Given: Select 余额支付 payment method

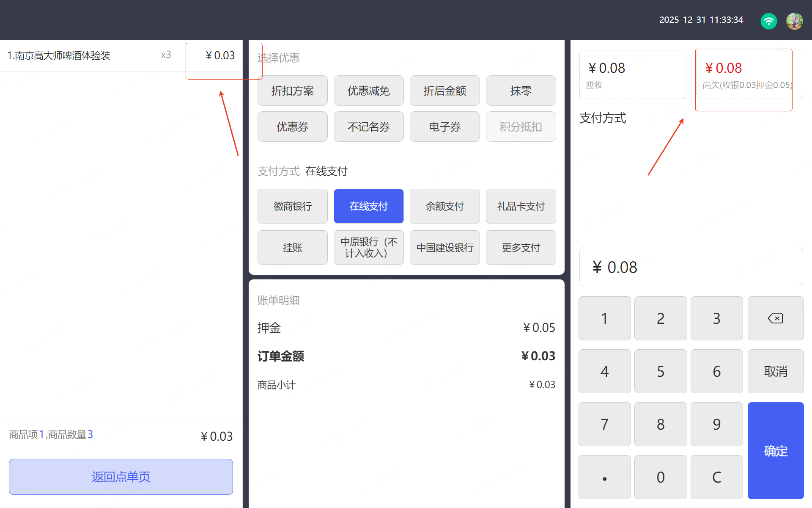Looking at the screenshot, I should point(444,206).
